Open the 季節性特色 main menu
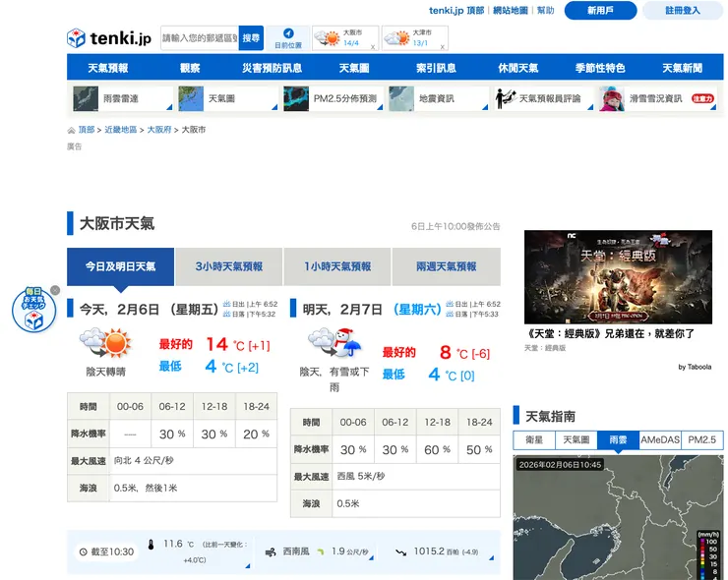The height and width of the screenshot is (580, 728). click(x=600, y=68)
